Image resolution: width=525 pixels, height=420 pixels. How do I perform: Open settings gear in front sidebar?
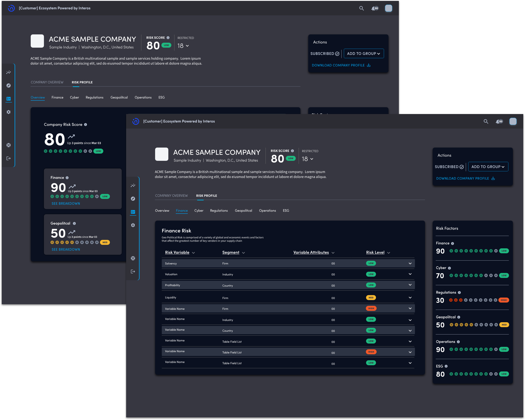click(133, 225)
